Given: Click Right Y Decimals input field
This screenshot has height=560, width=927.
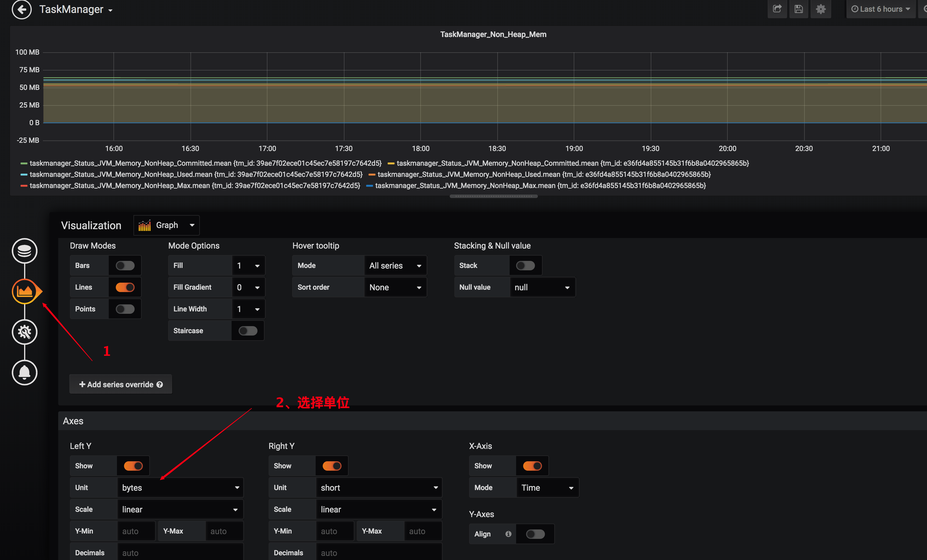Looking at the screenshot, I should [x=379, y=552].
